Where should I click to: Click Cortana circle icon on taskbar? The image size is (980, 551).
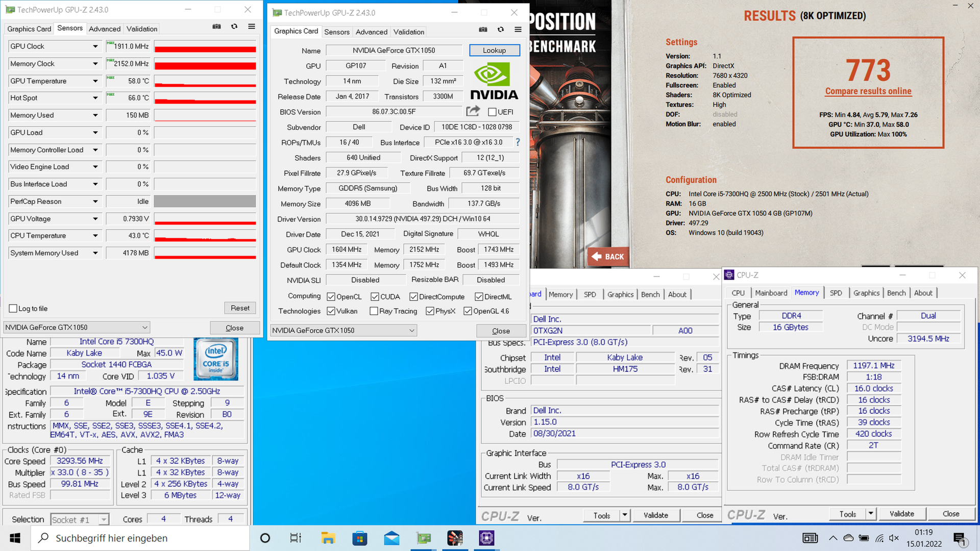(265, 538)
